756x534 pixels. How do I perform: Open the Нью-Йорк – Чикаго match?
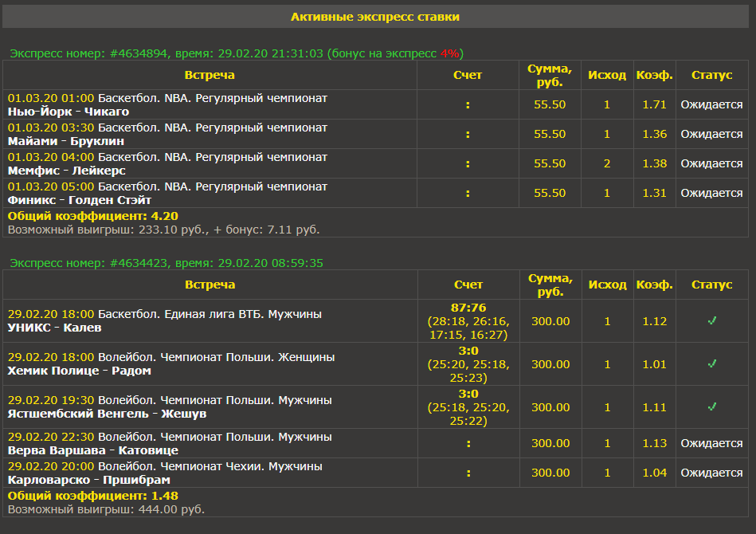(x=57, y=112)
